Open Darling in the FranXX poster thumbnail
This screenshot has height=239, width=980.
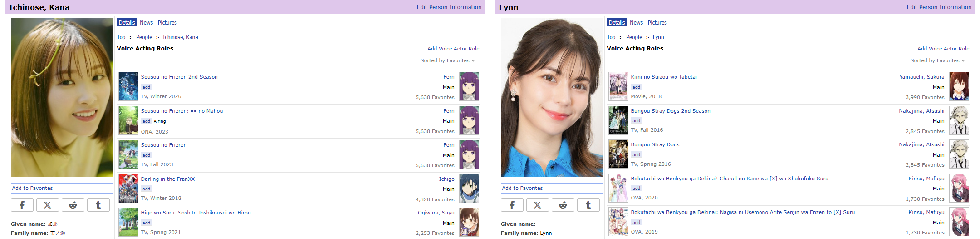coord(128,188)
